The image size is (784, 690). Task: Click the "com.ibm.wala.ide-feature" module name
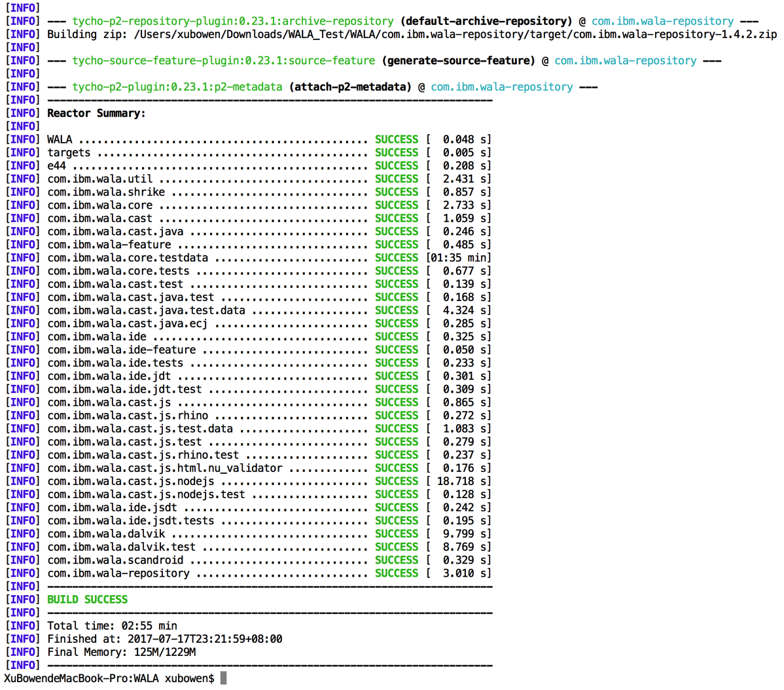click(x=122, y=350)
